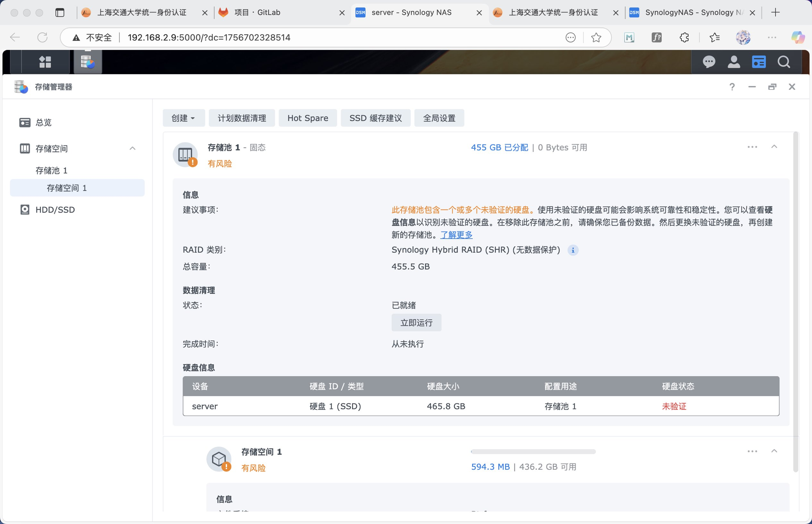The width and height of the screenshot is (812, 524).
Task: Collapse the 存储空间 1 panel chevron
Action: (x=774, y=451)
